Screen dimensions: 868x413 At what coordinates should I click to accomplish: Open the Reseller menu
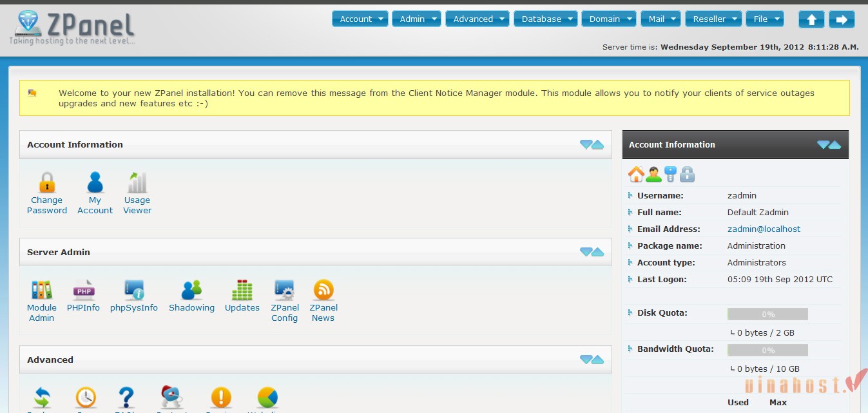coord(713,19)
